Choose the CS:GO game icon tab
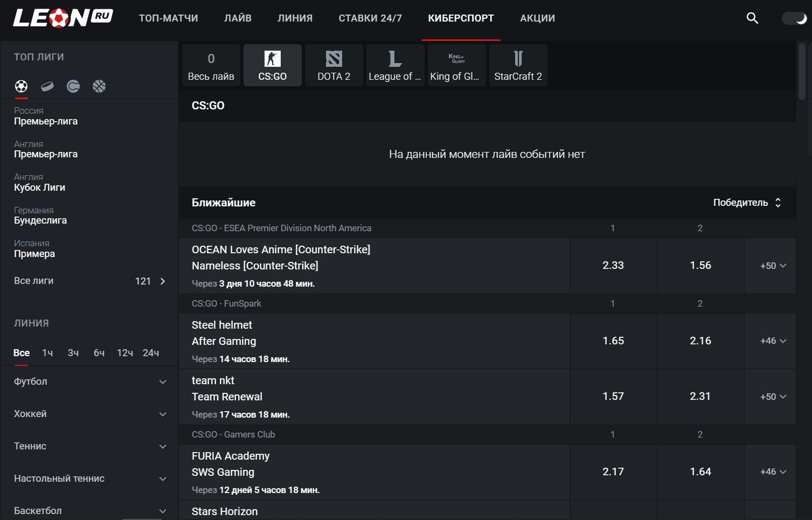Viewport: 812px width, 520px height. coord(273,65)
